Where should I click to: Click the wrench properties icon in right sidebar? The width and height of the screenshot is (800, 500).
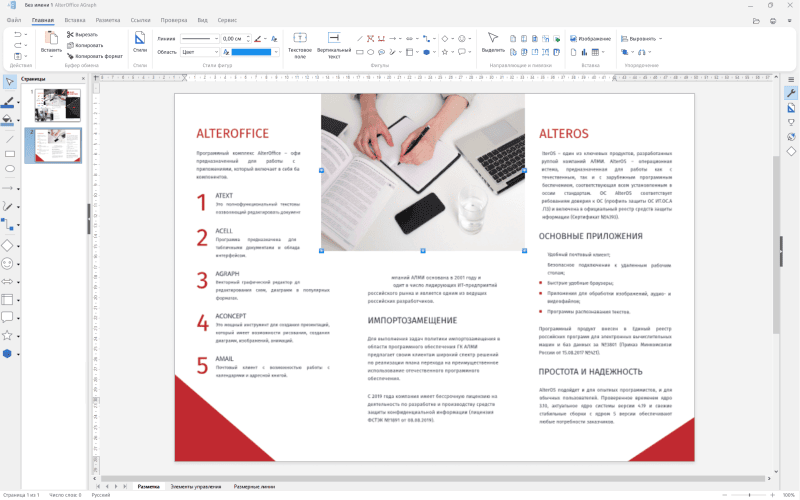[x=791, y=93]
